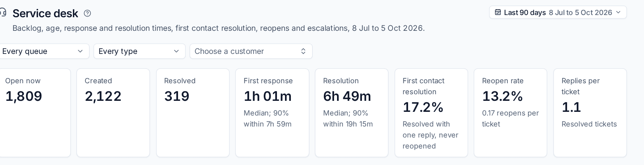
Task: Click the 'within 19h 15m' note
Action: pos(348,124)
